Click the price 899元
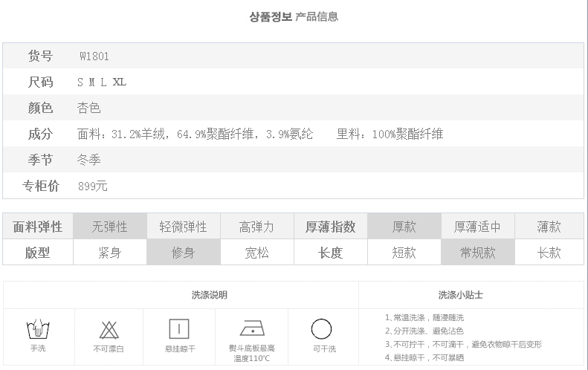 (x=93, y=186)
